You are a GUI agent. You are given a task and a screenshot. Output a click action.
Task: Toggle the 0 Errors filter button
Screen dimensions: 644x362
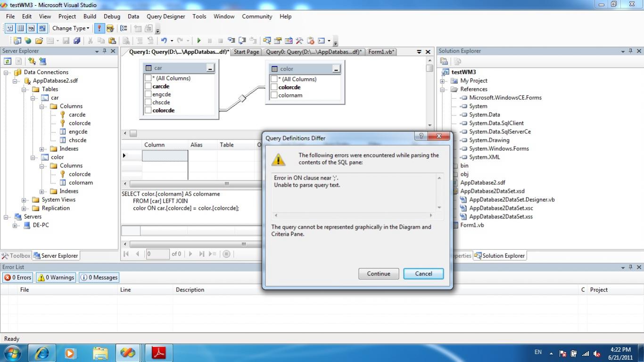pyautogui.click(x=17, y=277)
